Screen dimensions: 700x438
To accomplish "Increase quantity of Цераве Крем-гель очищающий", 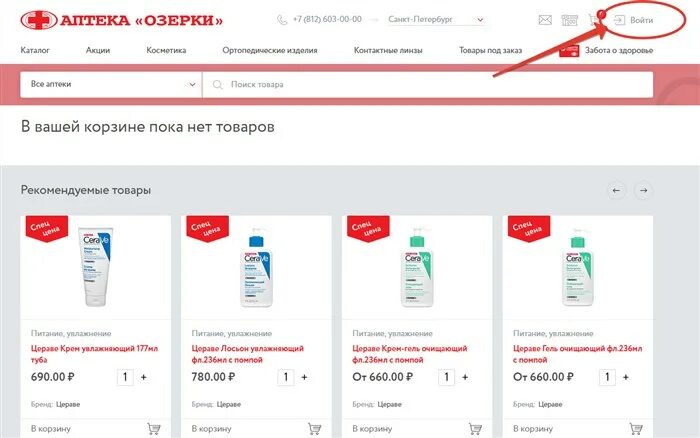I will [465, 377].
